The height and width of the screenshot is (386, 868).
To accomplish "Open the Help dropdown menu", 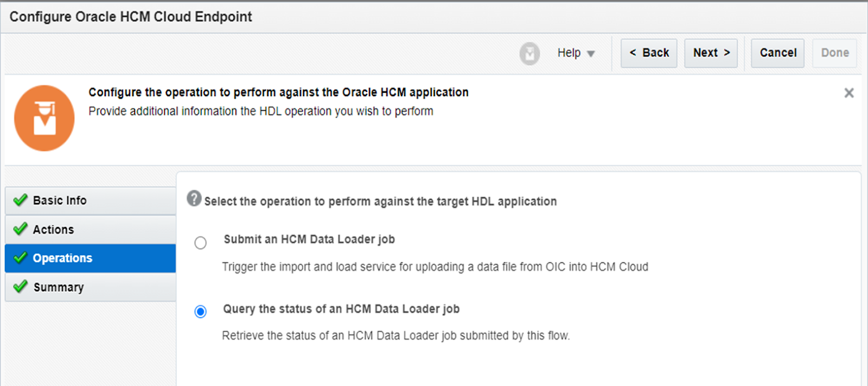I will click(x=576, y=53).
